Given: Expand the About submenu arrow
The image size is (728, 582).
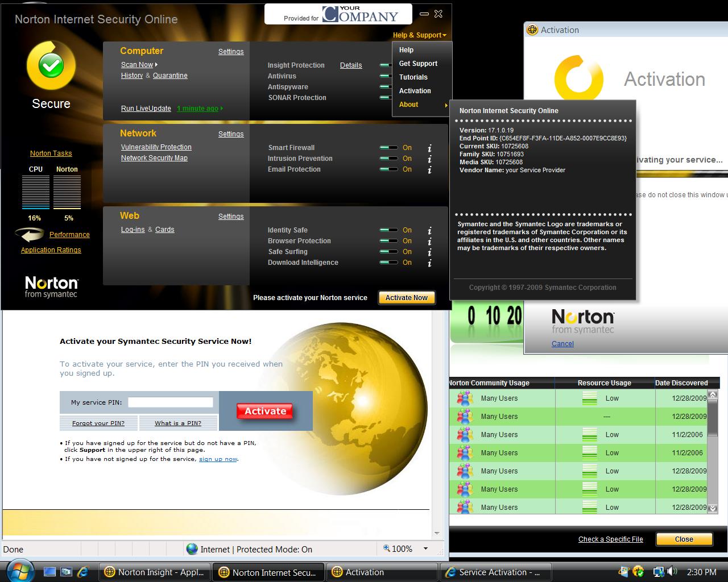Looking at the screenshot, I should [446, 105].
